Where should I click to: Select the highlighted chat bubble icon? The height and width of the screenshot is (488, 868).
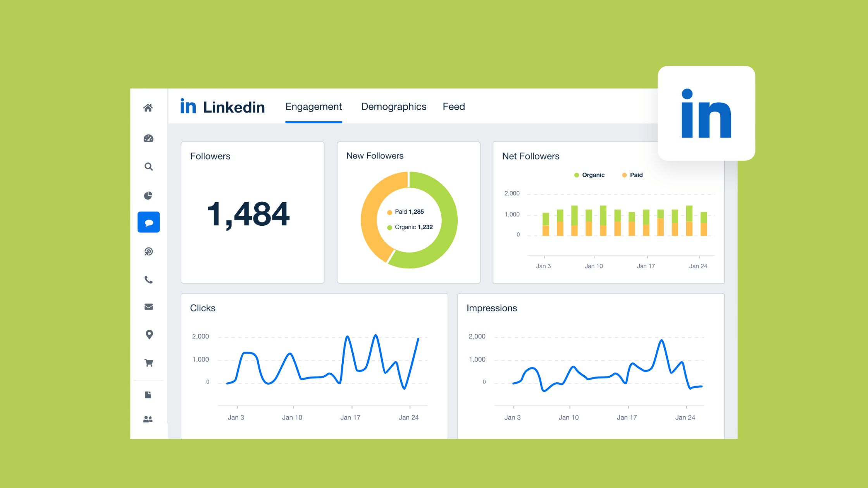pos(149,222)
